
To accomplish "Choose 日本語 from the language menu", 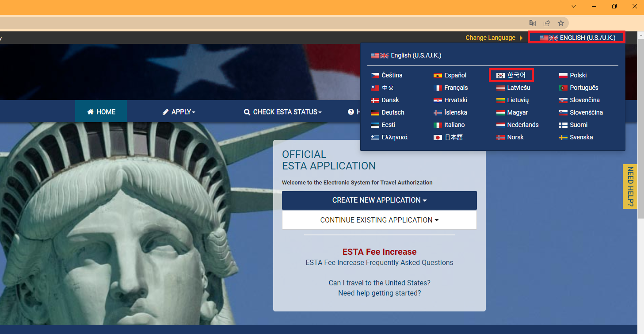I will (448, 137).
